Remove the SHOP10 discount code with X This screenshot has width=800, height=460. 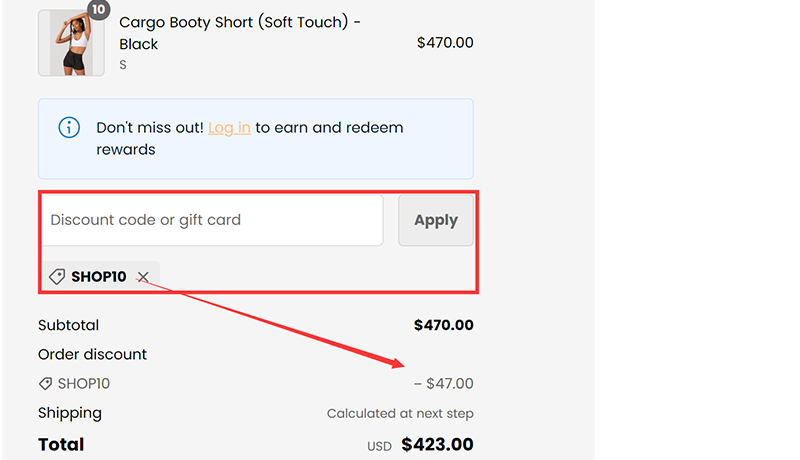143,277
